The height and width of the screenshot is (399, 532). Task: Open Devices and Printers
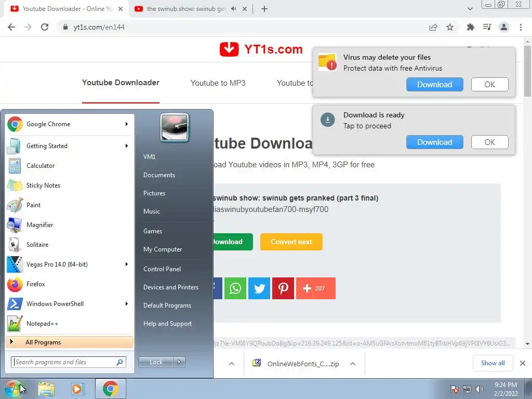[x=171, y=287]
